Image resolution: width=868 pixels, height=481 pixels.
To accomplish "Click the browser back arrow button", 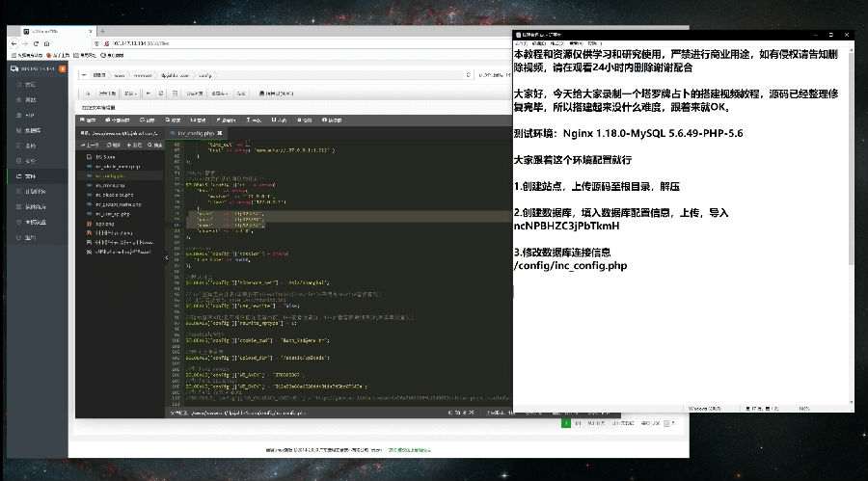I will click(x=14, y=44).
